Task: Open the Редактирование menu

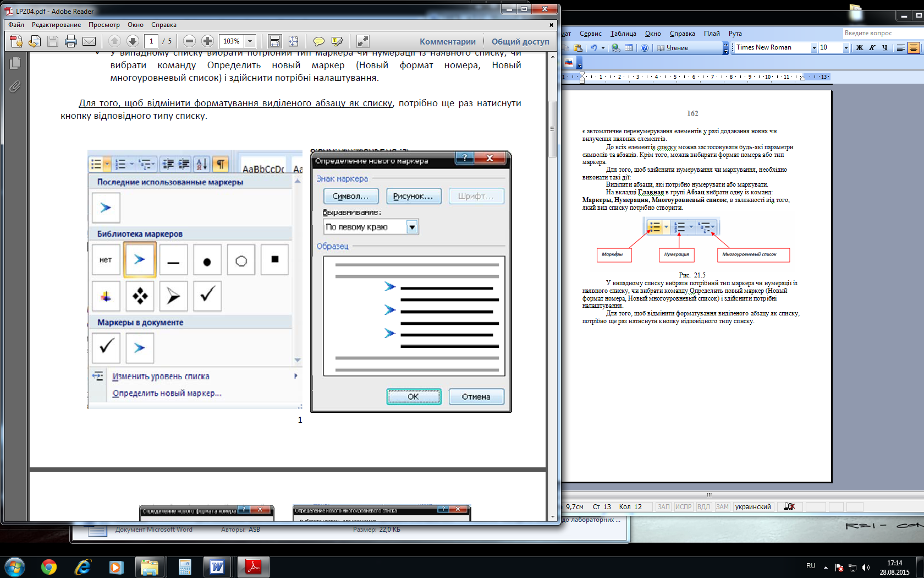Action: click(x=56, y=25)
